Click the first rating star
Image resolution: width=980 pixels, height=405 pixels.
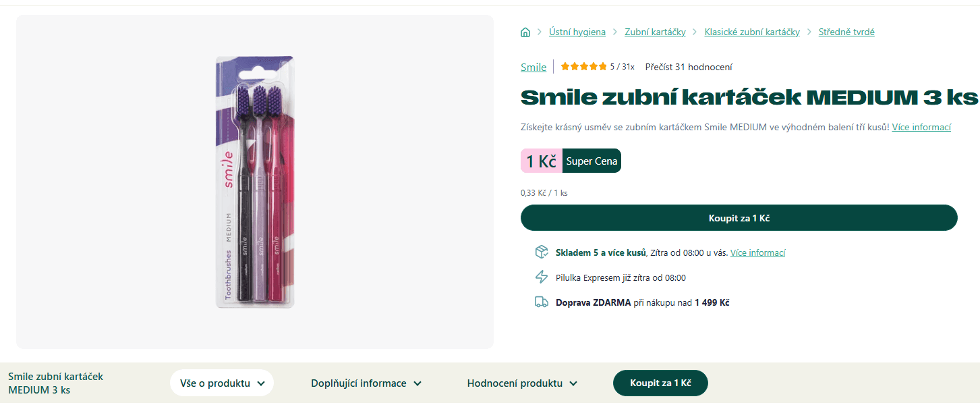[x=566, y=66]
